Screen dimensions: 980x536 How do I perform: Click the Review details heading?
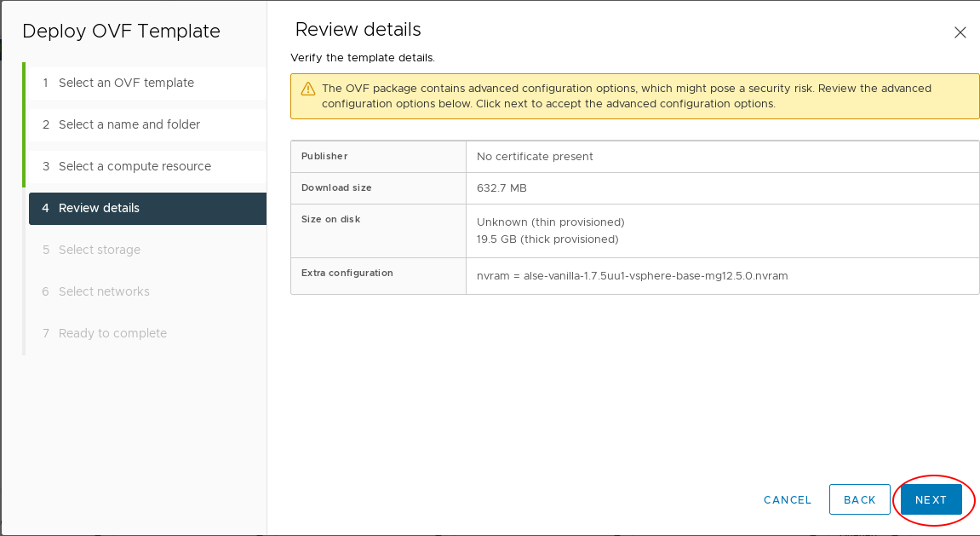point(358,29)
